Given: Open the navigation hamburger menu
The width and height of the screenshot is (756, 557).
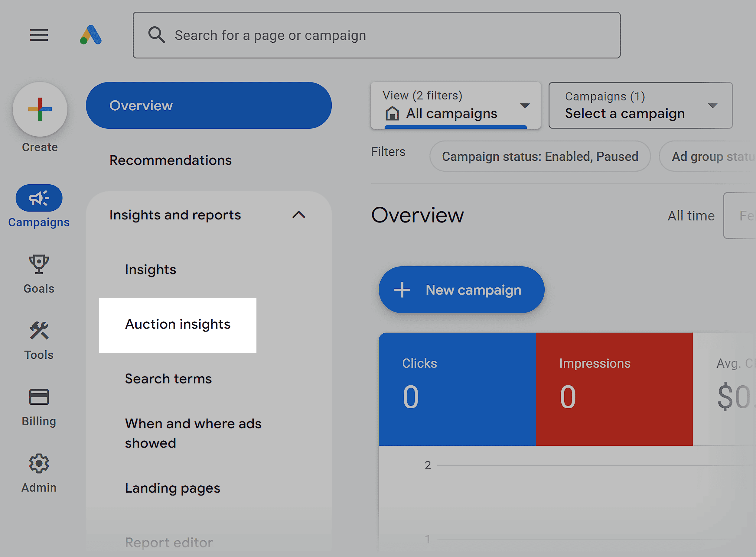Looking at the screenshot, I should [x=38, y=35].
